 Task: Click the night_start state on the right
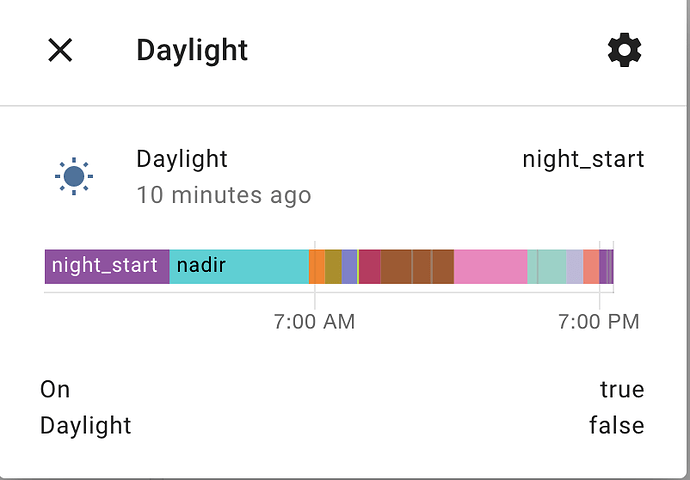pos(583,159)
